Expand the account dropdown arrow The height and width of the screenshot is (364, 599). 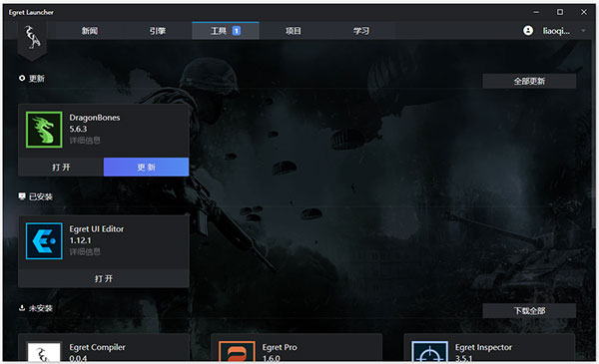[583, 31]
